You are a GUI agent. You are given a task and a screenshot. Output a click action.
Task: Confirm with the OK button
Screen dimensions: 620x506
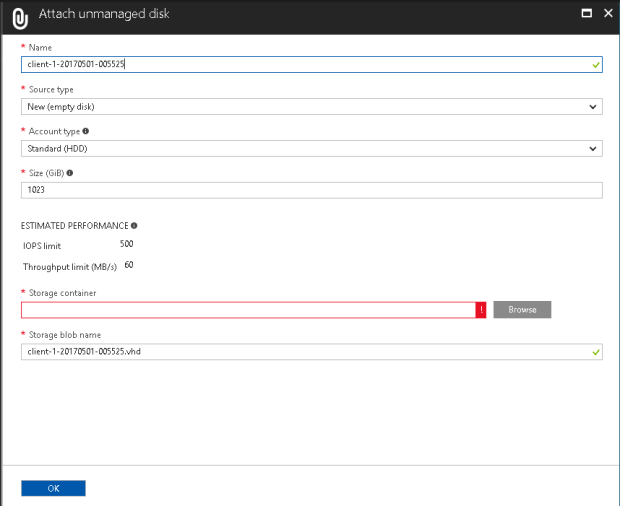click(x=53, y=488)
